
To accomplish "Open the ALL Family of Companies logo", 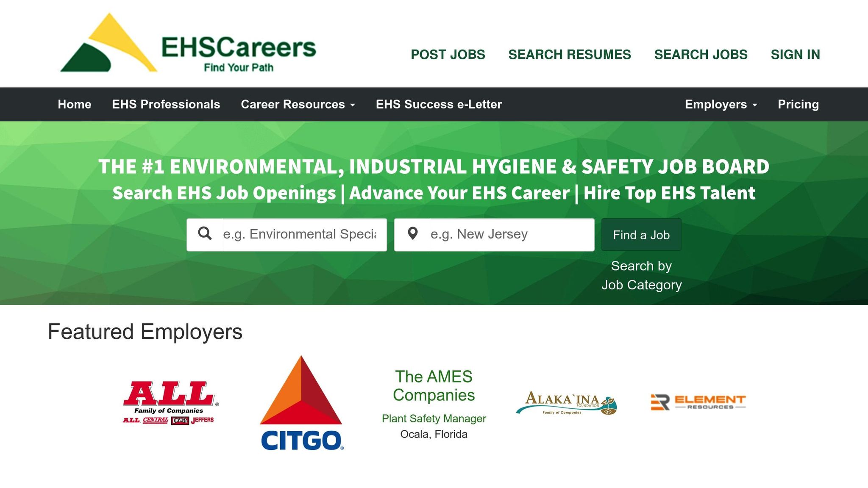I will 170,402.
